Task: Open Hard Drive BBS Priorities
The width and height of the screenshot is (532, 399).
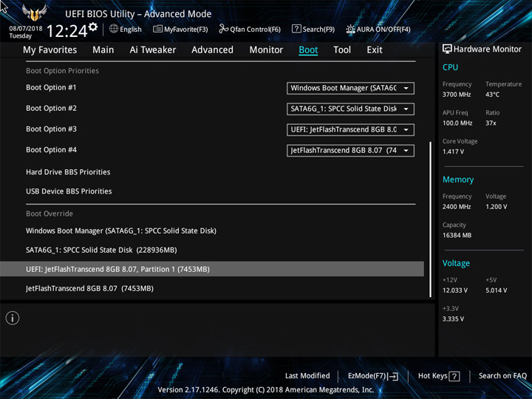Action: coord(68,172)
